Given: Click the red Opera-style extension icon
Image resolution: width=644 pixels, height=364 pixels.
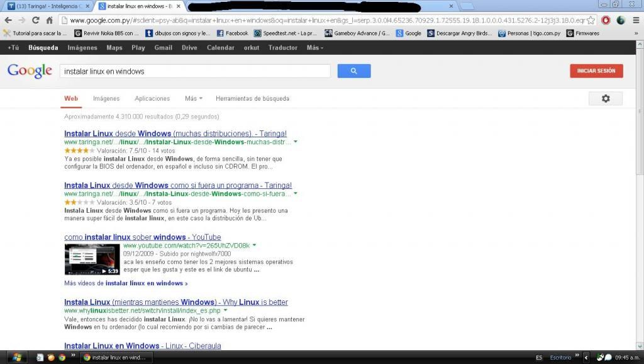Looking at the screenshot, I should [606, 20].
